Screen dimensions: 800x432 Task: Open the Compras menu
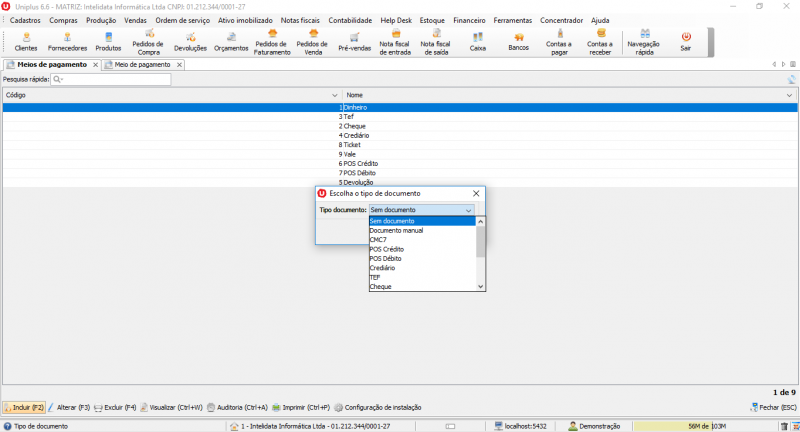(63, 20)
